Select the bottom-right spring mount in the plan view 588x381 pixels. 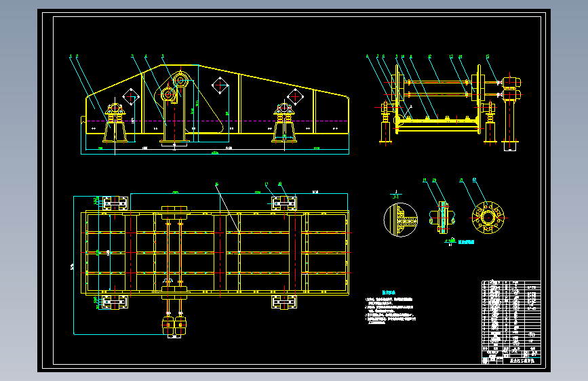coord(284,302)
